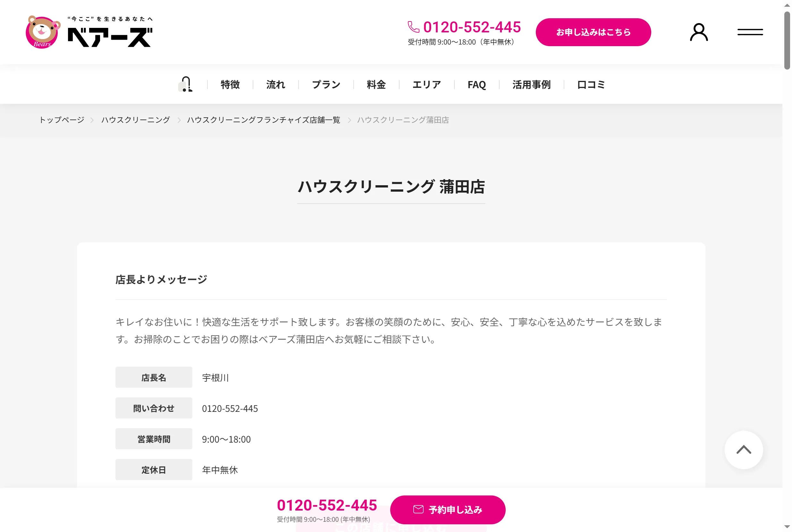The image size is (792, 532).
Task: Click the inquiry number 0120-552-445 in table
Action: (230, 409)
